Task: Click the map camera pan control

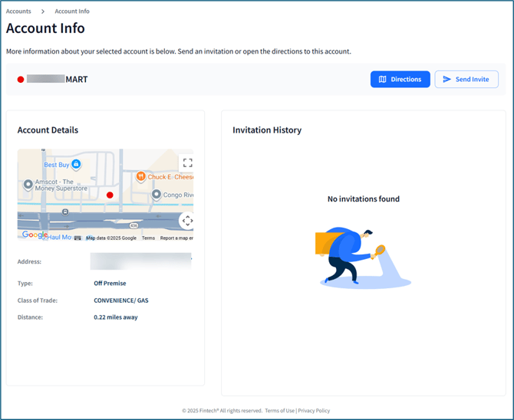Action: pyautogui.click(x=186, y=221)
